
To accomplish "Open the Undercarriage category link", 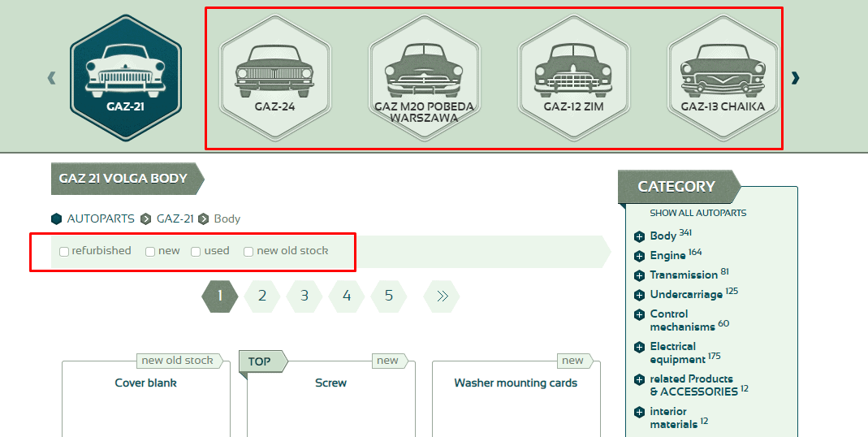I will pos(686,294).
